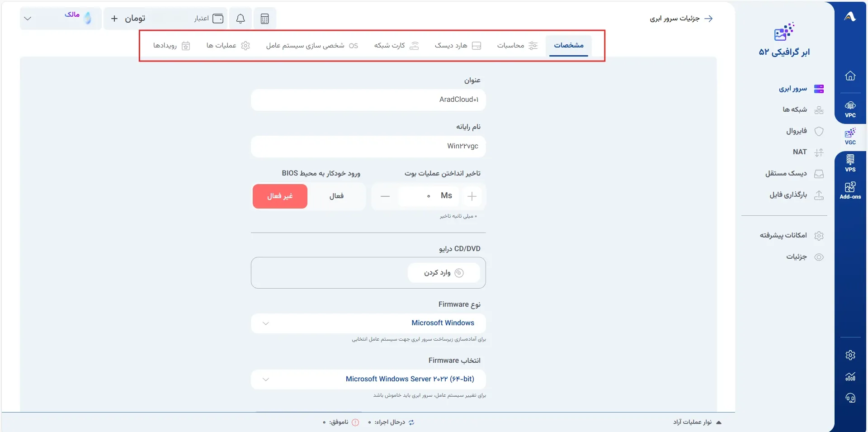
Task: Click the وارد کردن CD/DVD button
Action: 443,273
